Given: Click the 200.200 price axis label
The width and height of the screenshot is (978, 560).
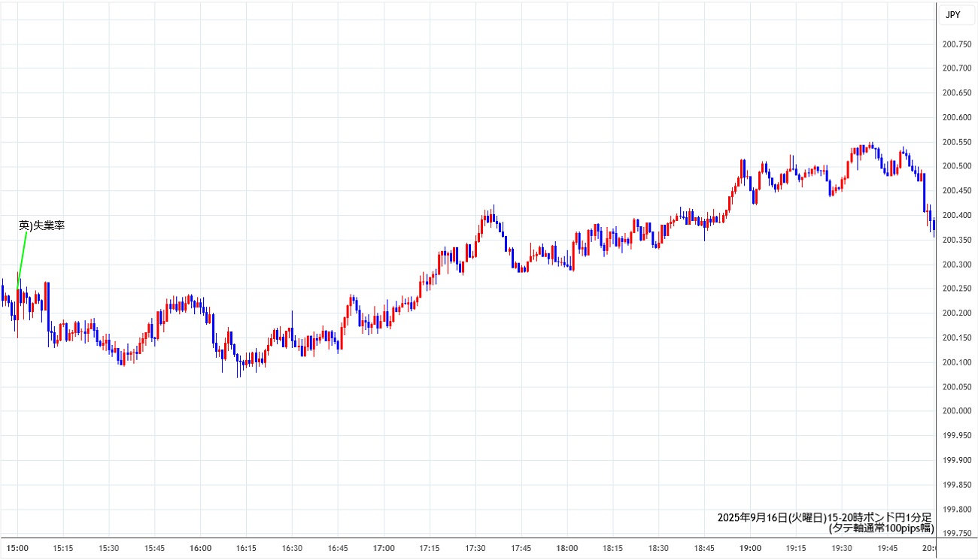Looking at the screenshot, I should coord(956,313).
